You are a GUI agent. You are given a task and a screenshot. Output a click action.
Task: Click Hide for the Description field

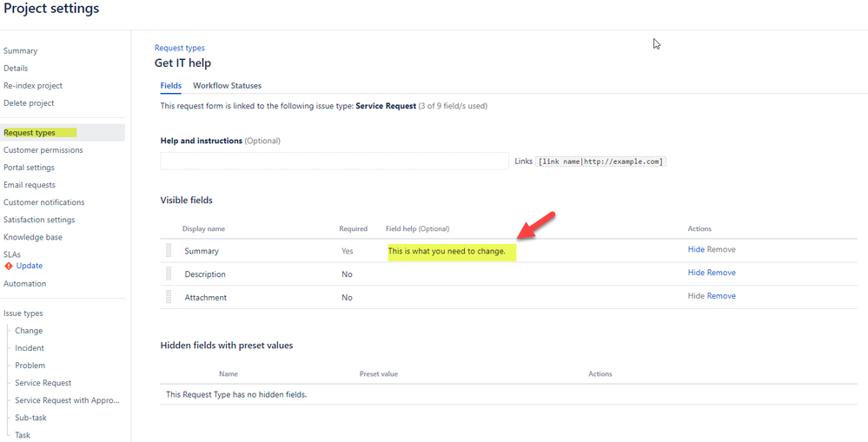point(696,273)
